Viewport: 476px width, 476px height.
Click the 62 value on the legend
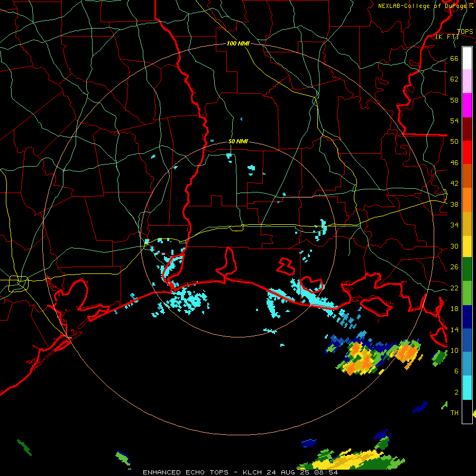pyautogui.click(x=454, y=79)
